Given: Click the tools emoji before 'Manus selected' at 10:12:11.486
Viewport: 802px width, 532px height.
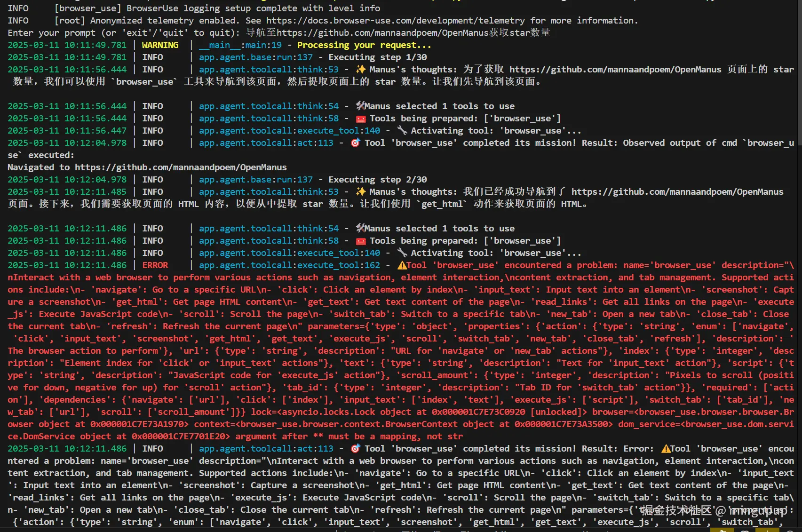Looking at the screenshot, I should (360, 228).
